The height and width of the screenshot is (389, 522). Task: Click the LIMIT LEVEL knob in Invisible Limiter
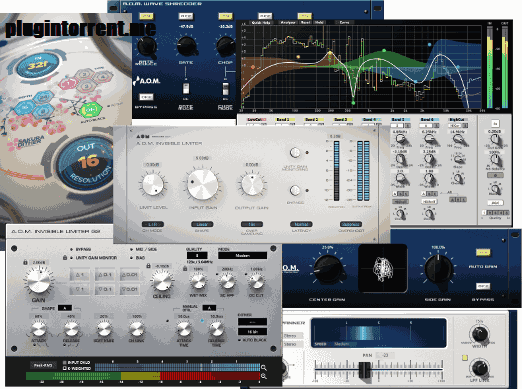point(153,184)
